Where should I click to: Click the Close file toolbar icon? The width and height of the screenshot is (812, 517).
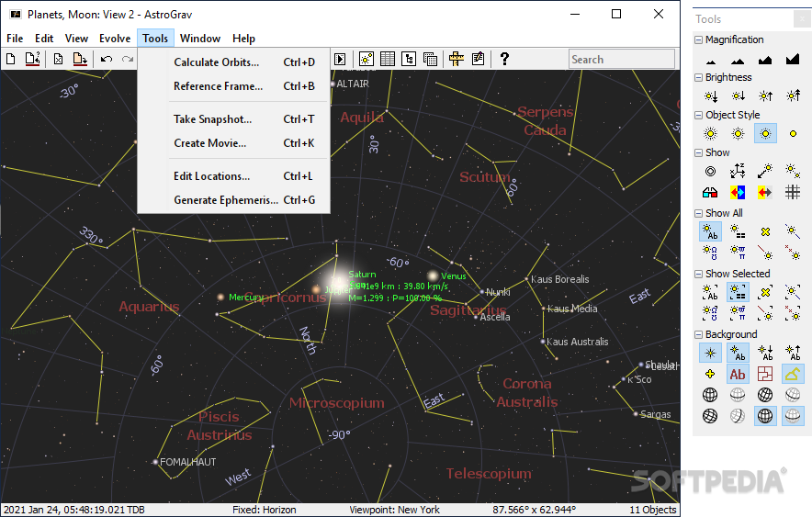58,59
